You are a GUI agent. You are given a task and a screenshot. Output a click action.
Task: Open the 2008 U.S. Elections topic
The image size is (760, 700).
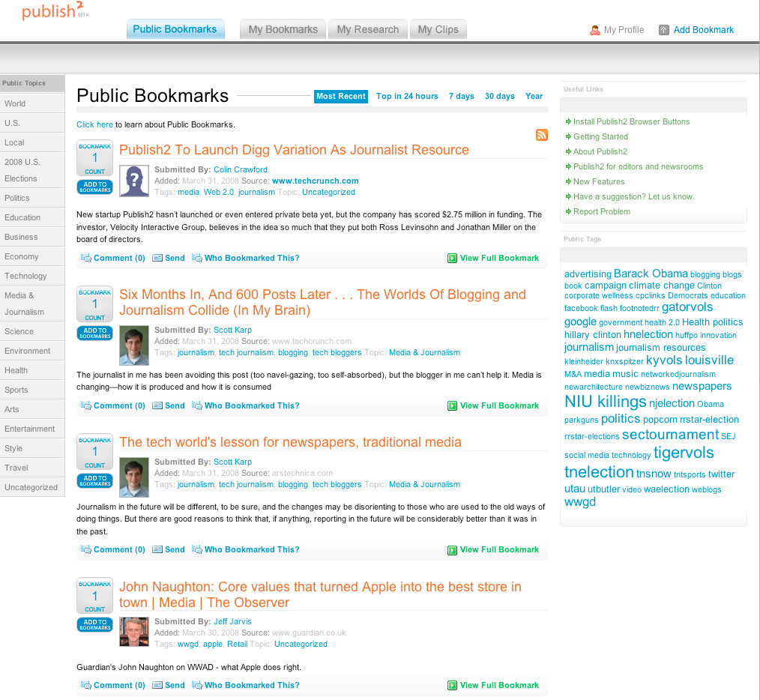click(x=32, y=170)
